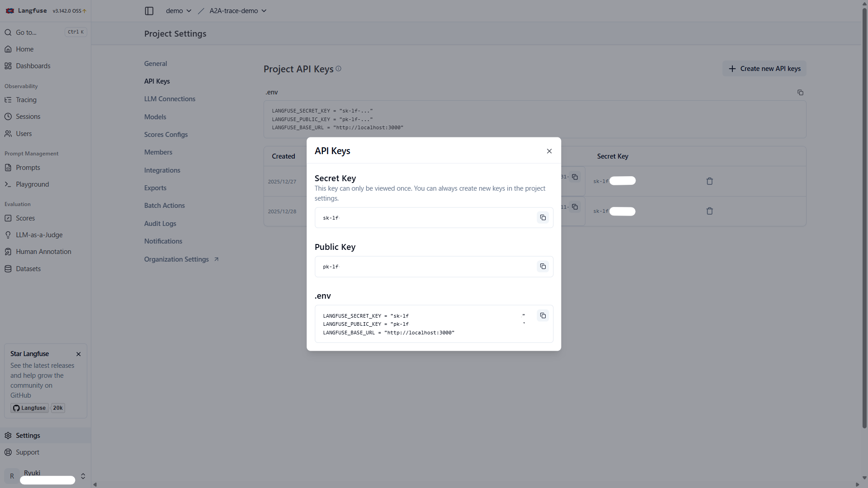Click info icon beside Project API Keys
This screenshot has height=488, width=868.
pos(339,69)
